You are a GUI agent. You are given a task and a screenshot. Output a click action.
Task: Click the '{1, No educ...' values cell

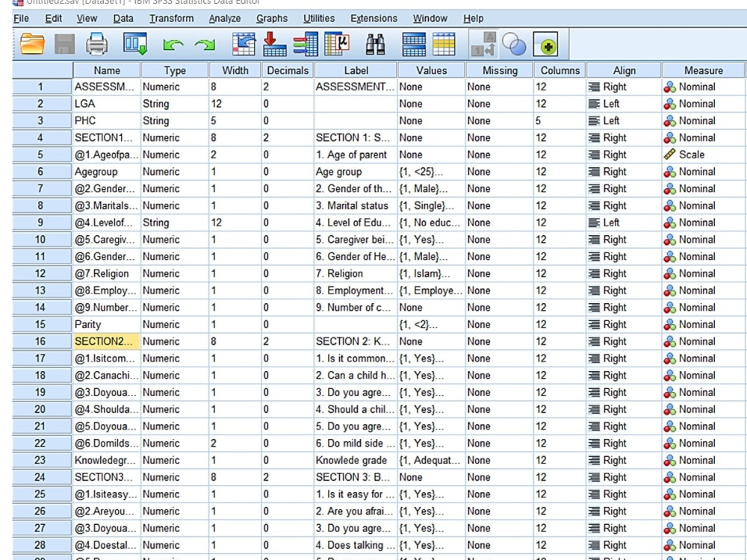[x=432, y=223]
